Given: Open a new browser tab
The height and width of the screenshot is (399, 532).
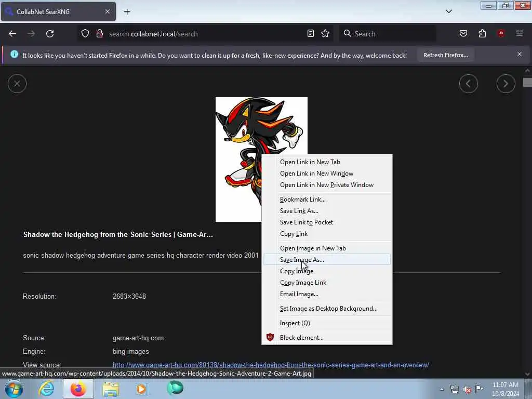Looking at the screenshot, I should [127, 12].
